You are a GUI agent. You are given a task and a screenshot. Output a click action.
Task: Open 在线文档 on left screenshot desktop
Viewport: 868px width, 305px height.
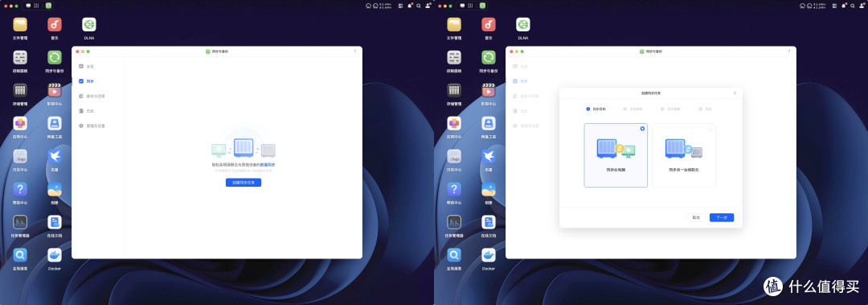55,222
